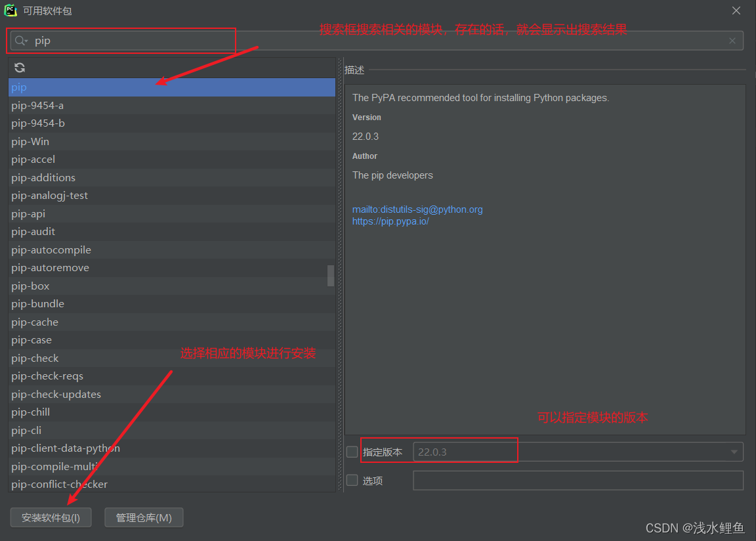Select the pip-cli package
Viewport: 756px width, 541px height.
[172, 430]
